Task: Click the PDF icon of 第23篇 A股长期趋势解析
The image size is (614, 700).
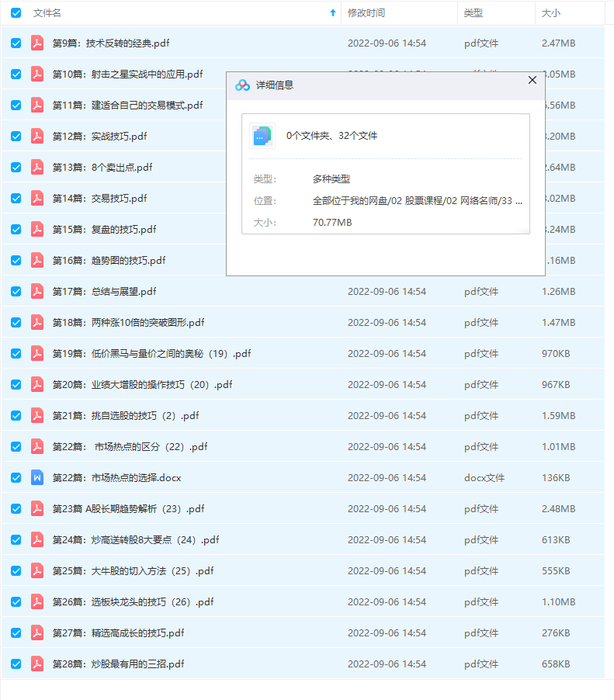Action: tap(37, 508)
